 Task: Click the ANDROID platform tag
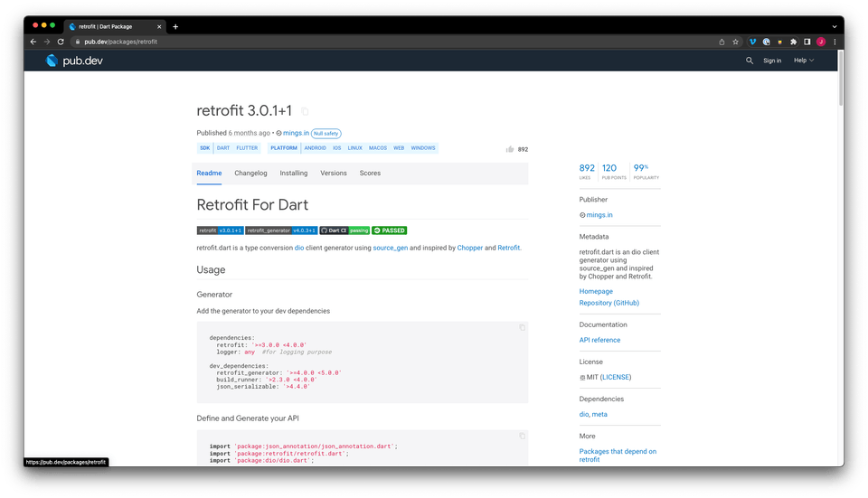[315, 148]
